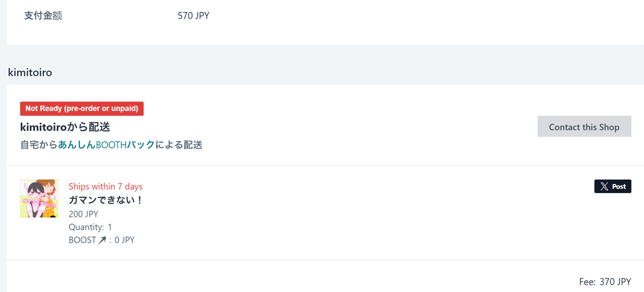Image resolution: width=644 pixels, height=292 pixels.
Task: Open the あんしんBOOTHパック link
Action: click(106, 145)
